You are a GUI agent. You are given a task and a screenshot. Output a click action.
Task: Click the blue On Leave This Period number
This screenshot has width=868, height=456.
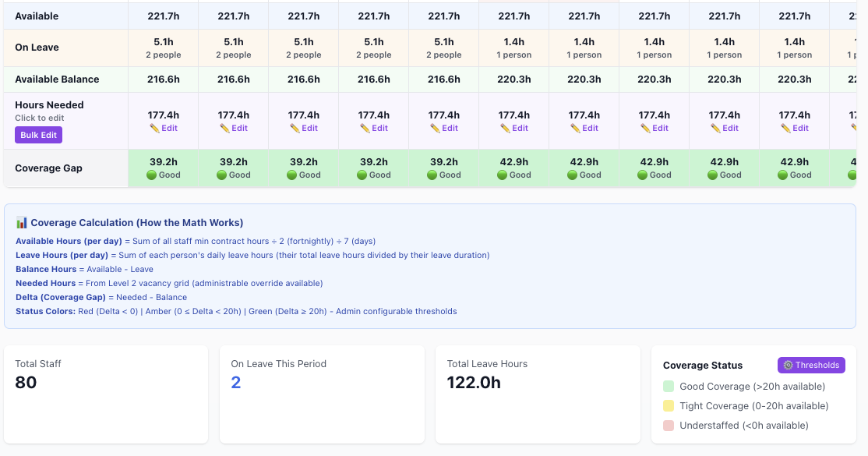[236, 383]
